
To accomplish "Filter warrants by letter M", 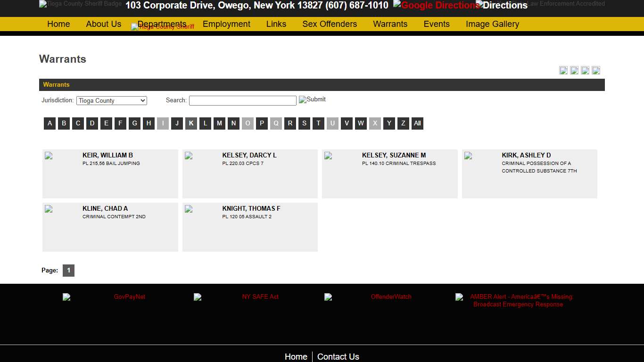I will tap(219, 123).
